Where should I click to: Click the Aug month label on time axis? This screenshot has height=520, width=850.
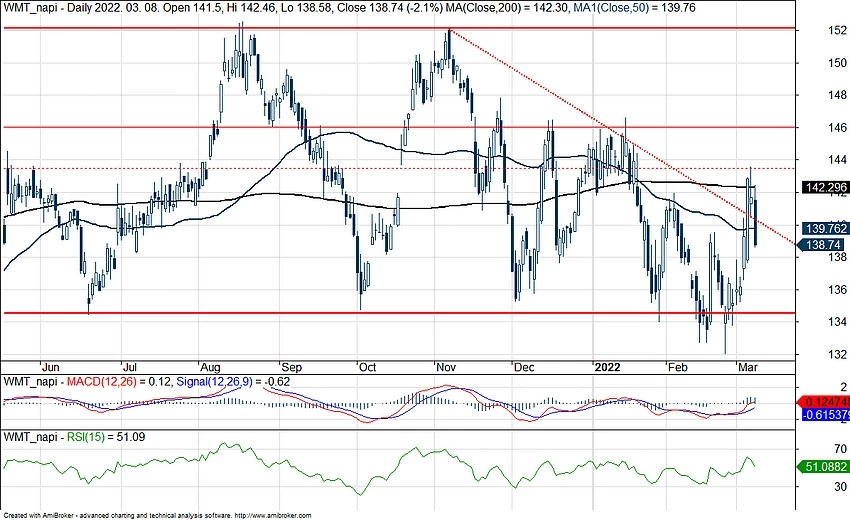click(x=209, y=367)
